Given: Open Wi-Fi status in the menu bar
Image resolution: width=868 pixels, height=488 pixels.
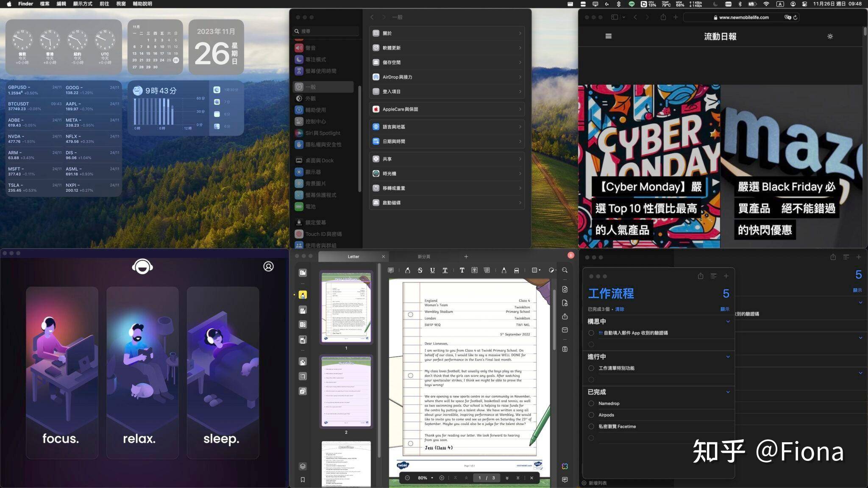Looking at the screenshot, I should pyautogui.click(x=766, y=4).
